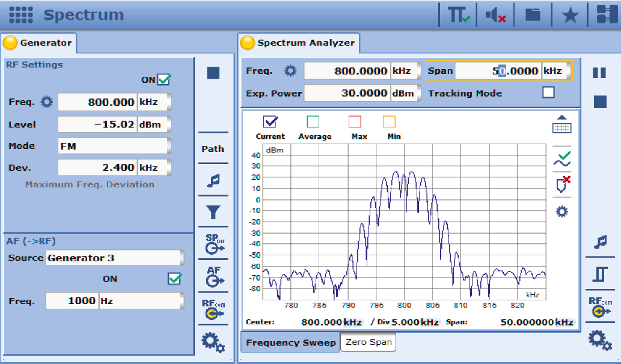Open the app grid menu icon
621x364 pixels.
pyautogui.click(x=21, y=15)
